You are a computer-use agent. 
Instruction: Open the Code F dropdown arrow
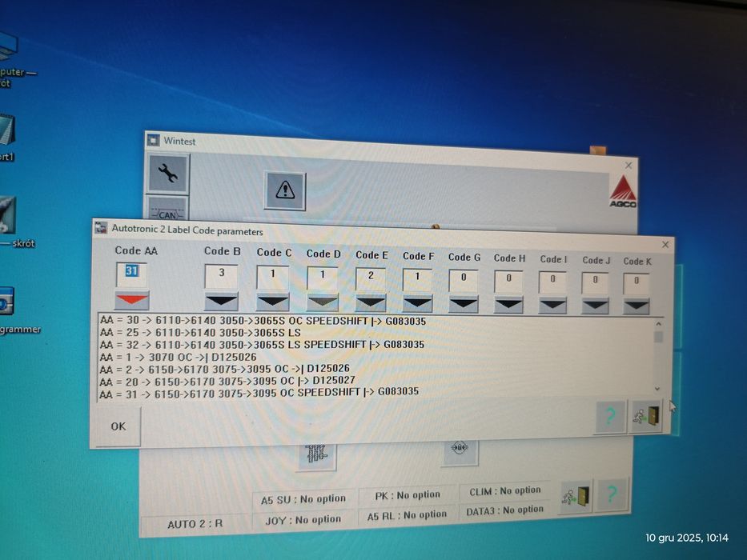coord(418,304)
